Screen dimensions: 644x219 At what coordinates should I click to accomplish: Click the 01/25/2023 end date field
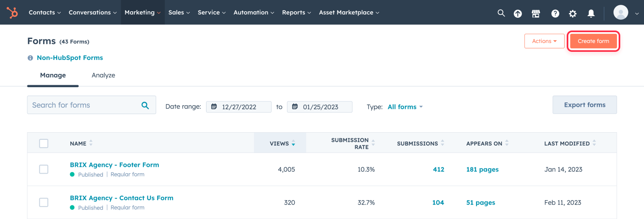tap(320, 107)
